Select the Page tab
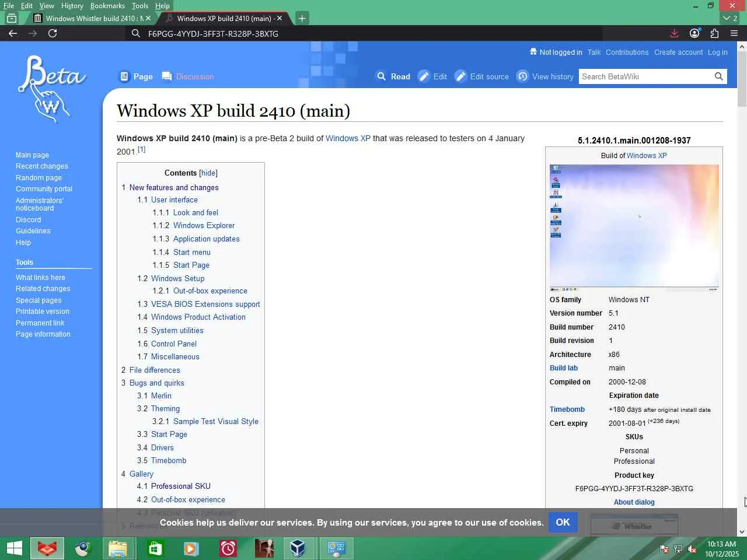 pyautogui.click(x=136, y=76)
